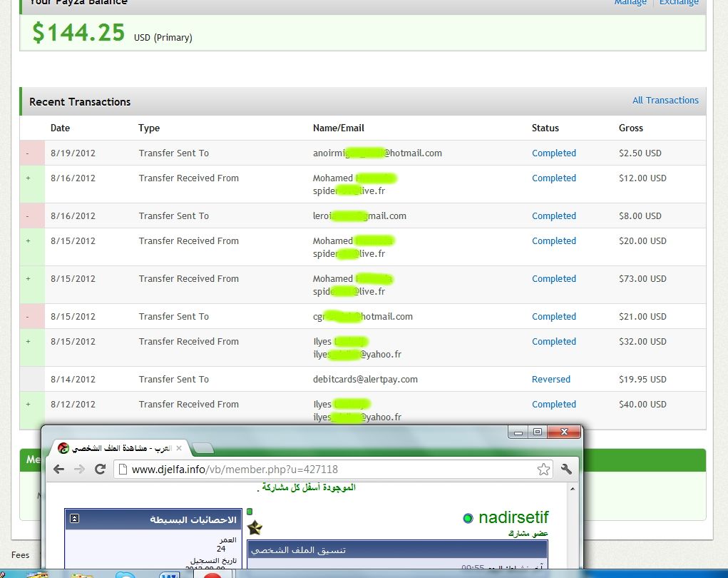Click the $144.25 balance amount

[x=78, y=33]
